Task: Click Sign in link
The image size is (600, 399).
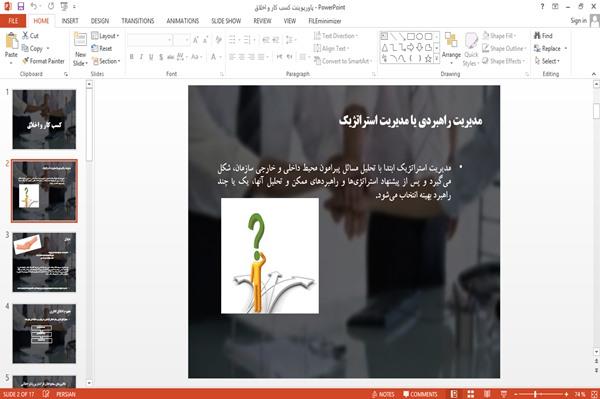Action: (578, 21)
